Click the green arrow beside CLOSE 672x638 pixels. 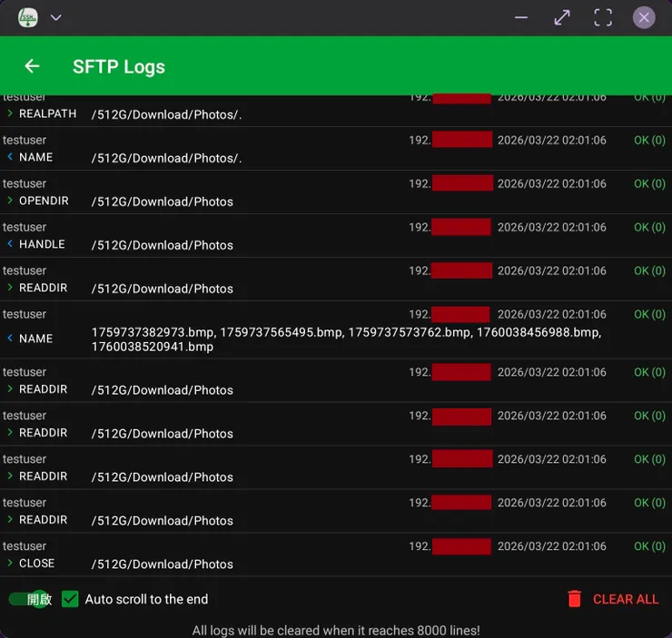tap(10, 563)
